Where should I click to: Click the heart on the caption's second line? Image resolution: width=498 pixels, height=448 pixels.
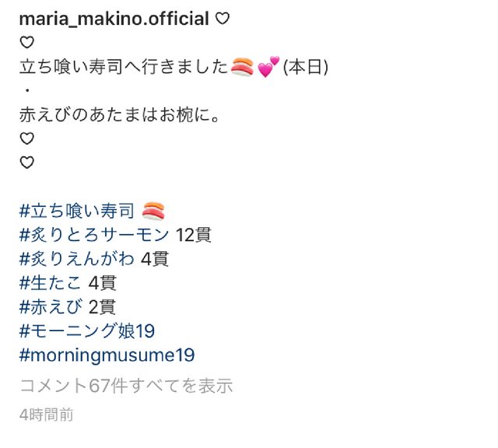pyautogui.click(x=27, y=43)
